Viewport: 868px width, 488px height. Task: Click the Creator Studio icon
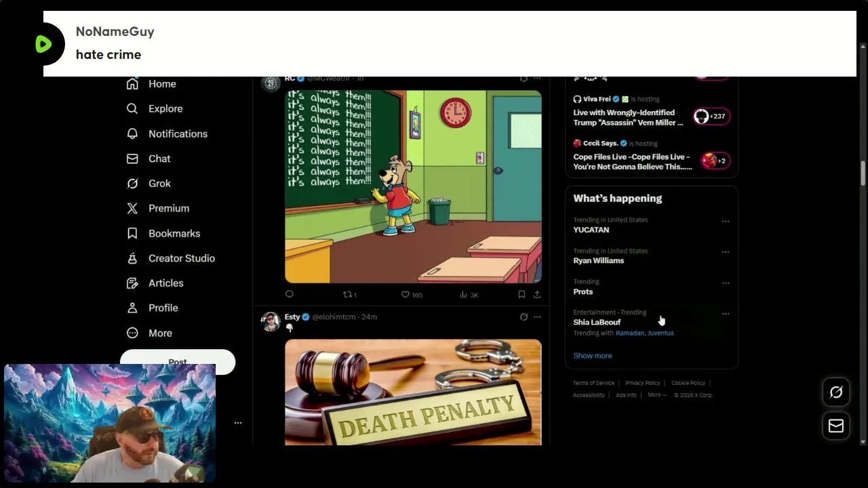[132, 258]
